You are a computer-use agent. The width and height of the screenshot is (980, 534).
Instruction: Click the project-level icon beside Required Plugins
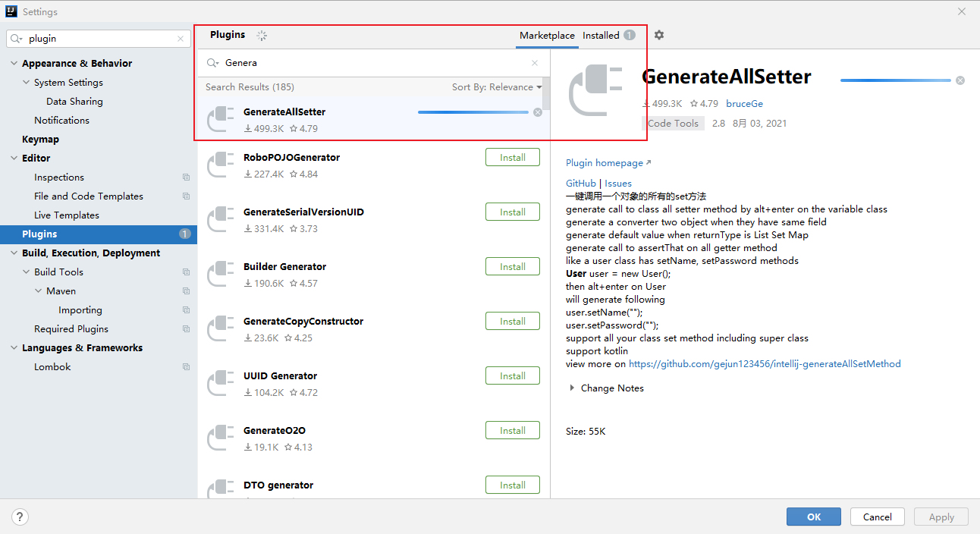[x=186, y=329]
